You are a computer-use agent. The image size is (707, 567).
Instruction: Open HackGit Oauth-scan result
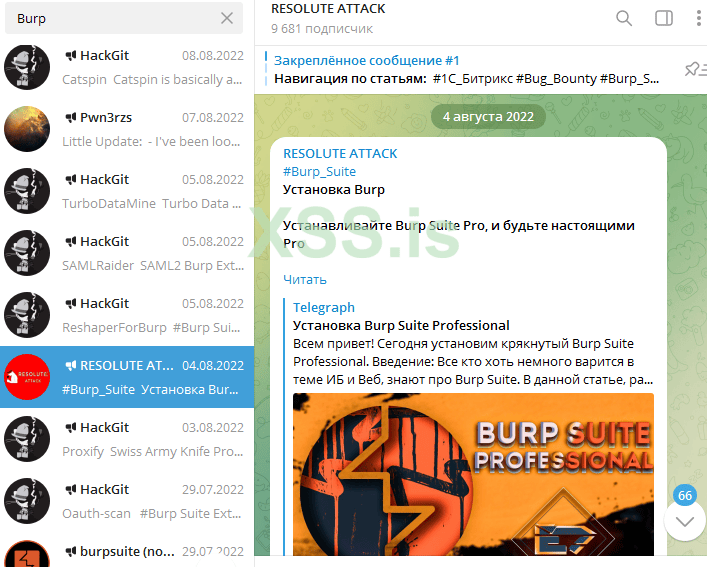point(127,501)
